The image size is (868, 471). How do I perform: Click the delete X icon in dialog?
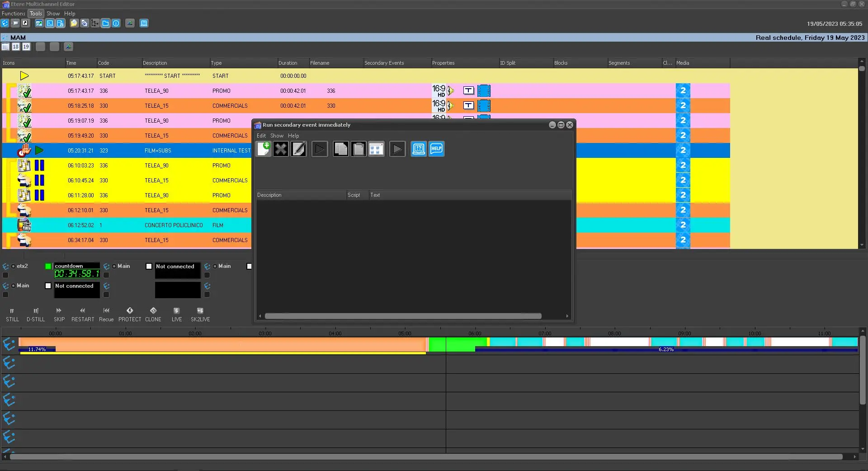click(x=281, y=149)
